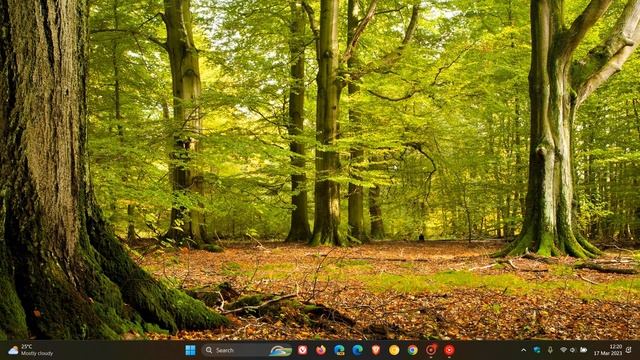Open Firefox from the taskbar
640x360 pixels.
click(321, 350)
